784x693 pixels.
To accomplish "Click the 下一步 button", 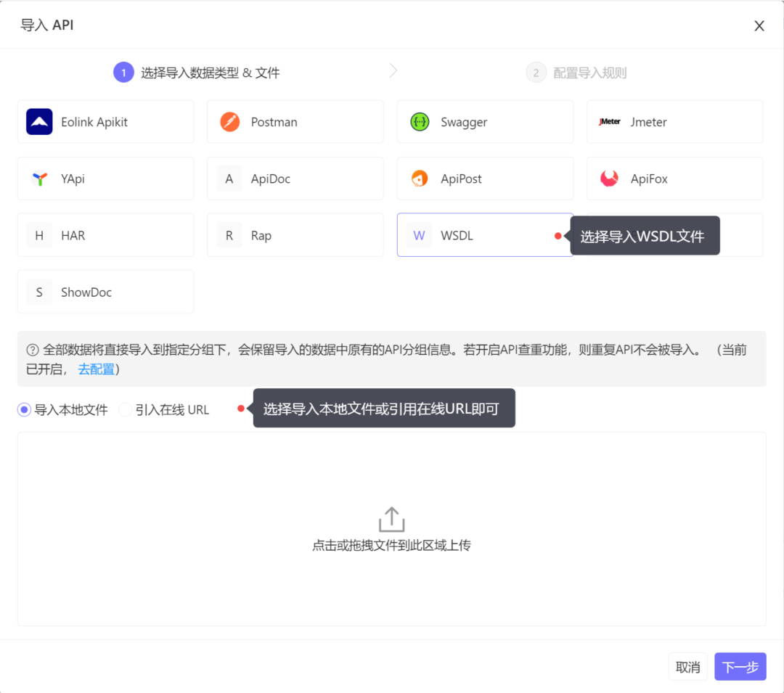I will [740, 667].
